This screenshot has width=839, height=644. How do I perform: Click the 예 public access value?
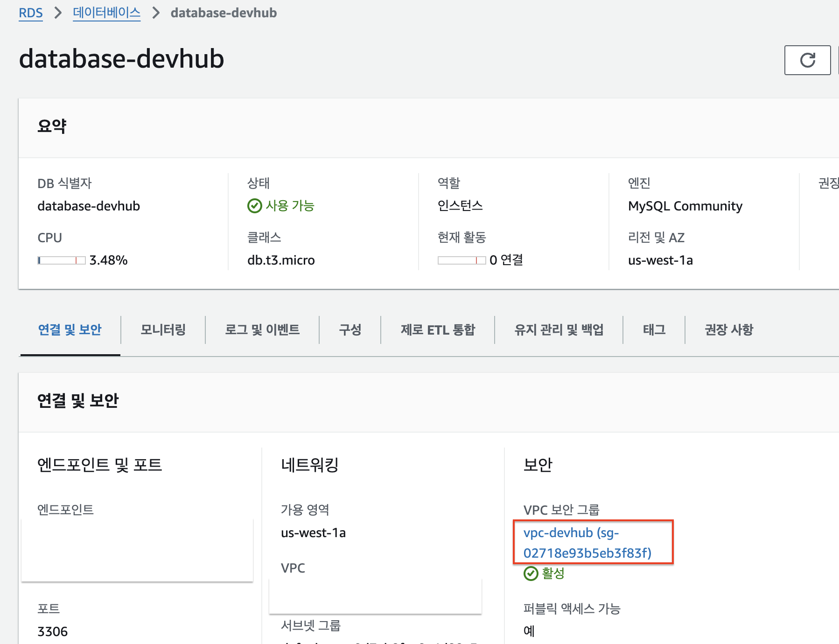529,631
